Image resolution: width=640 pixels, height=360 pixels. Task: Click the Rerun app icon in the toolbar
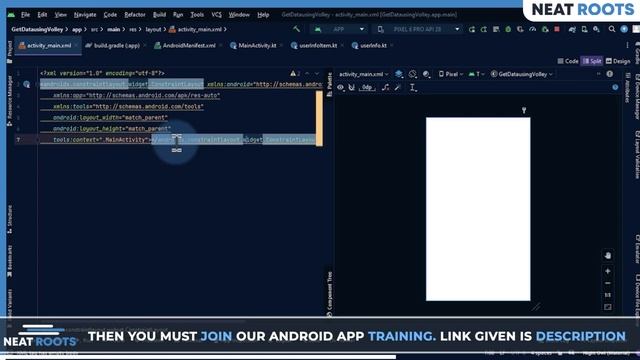[472, 29]
